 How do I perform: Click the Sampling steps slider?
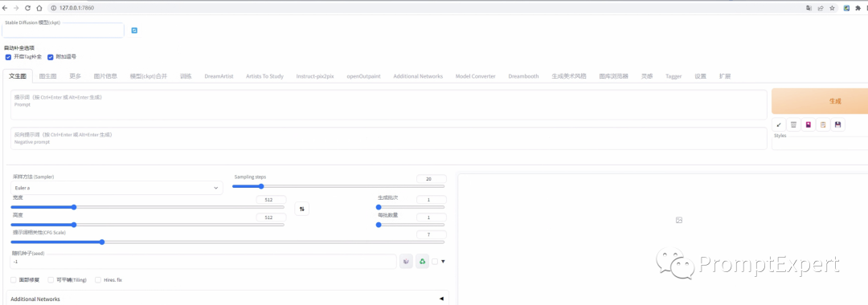pos(338,186)
